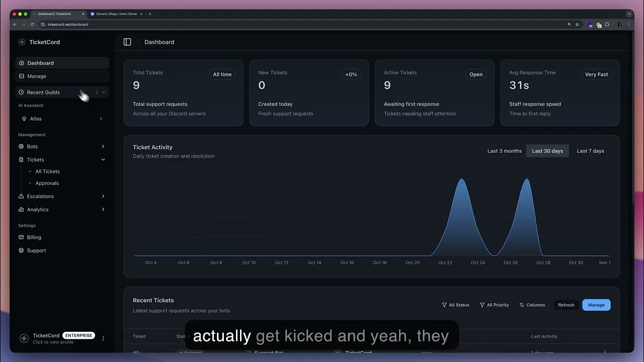
Task: Click the Recent Guilds count badge 2
Action: tap(97, 93)
